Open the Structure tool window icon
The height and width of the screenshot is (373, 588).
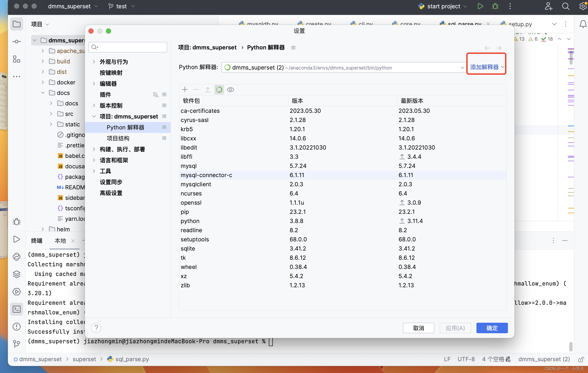(17, 59)
